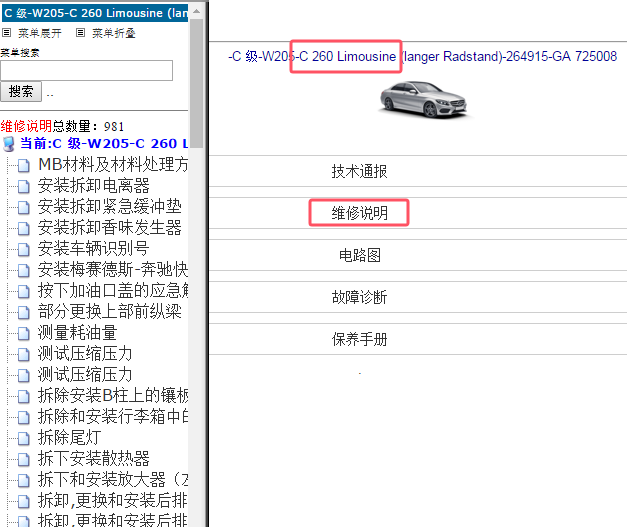Image resolution: width=627 pixels, height=527 pixels.
Task: Click the page icon of 拆除和安装行李箱中
Action: pos(24,417)
